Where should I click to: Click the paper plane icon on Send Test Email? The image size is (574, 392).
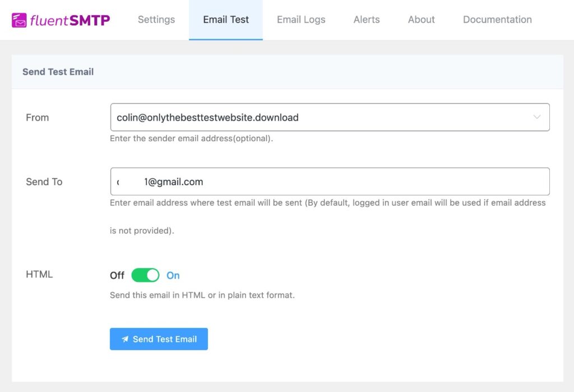point(126,339)
